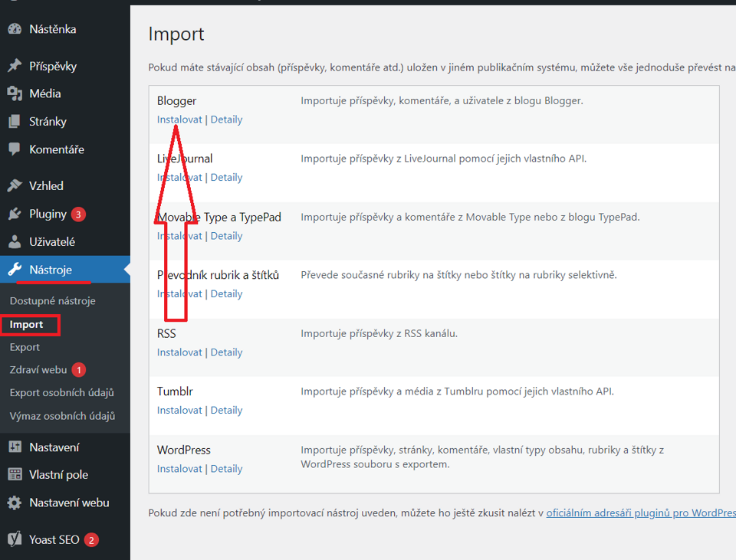Click the Nástěnka dashboard icon
This screenshot has height=560, width=736.
tap(15, 29)
